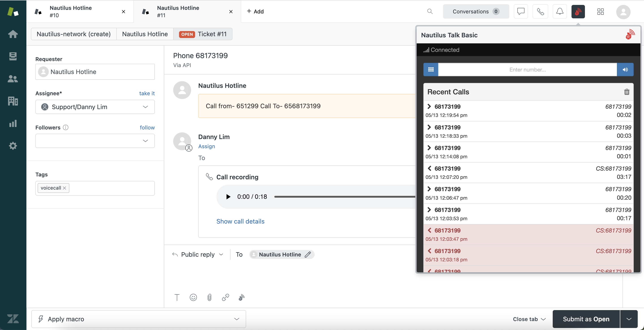
Task: Expand the 12:18:33 pm call entry
Action: coord(429,127)
